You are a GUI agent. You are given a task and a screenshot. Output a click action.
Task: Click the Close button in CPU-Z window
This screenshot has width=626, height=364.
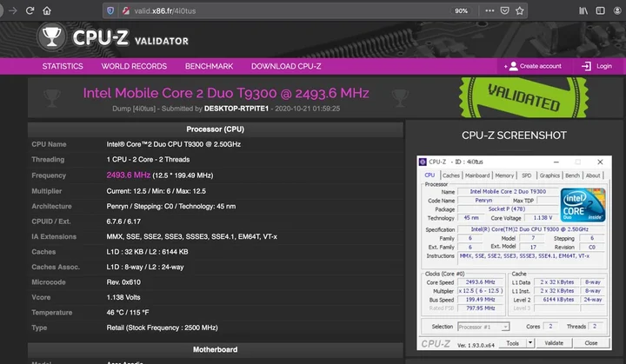pos(591,343)
